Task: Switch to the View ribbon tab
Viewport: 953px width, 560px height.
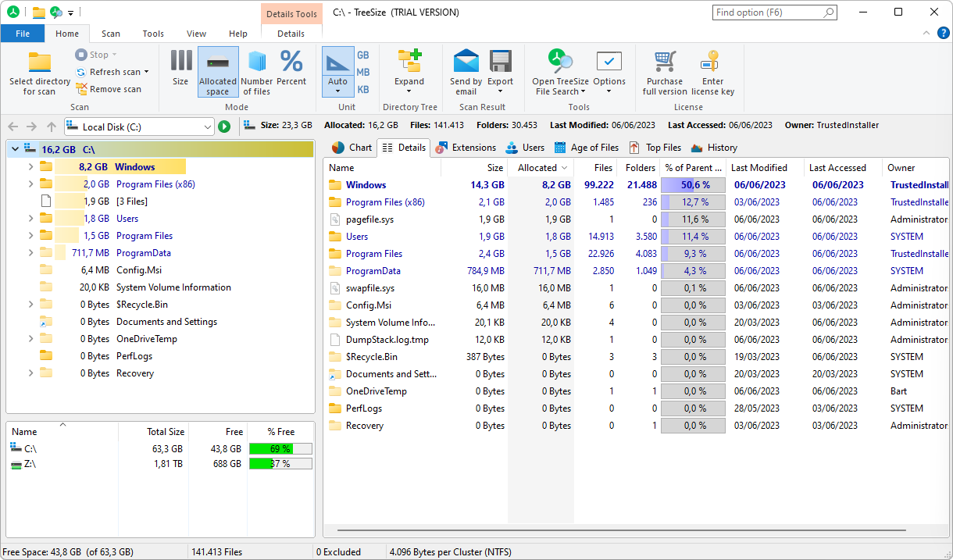Action: [x=197, y=34]
